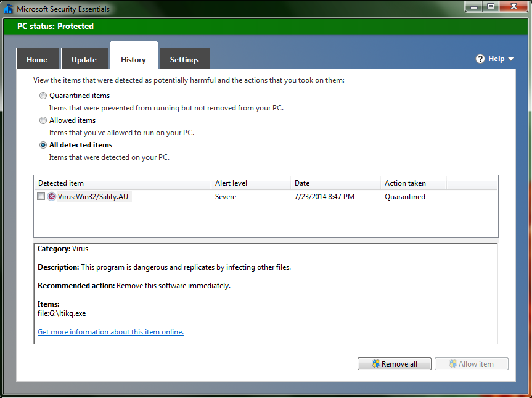532x398 pixels.
Task: Check the box for Virus:Win32/Sality.AU
Action: (41, 196)
